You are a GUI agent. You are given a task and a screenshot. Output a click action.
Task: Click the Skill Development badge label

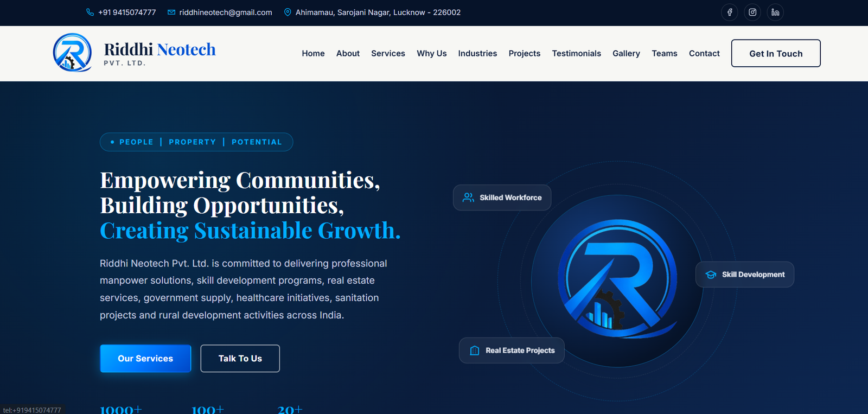click(x=753, y=275)
